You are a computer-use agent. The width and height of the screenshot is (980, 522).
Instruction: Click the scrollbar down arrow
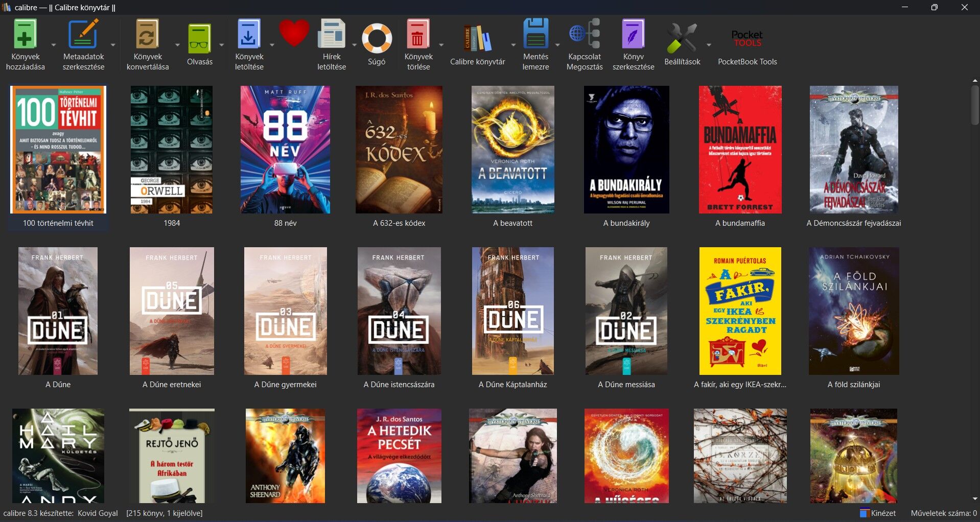click(x=975, y=499)
